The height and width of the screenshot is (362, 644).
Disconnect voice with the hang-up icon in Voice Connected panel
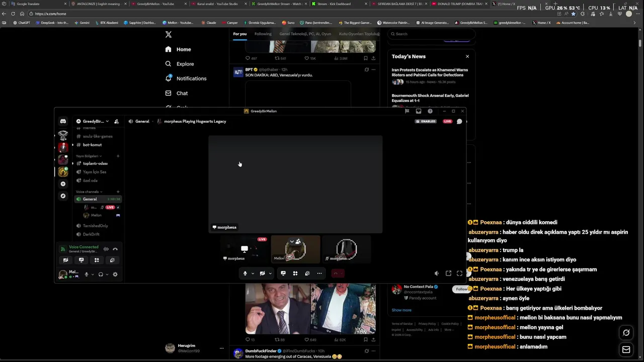coord(115,249)
